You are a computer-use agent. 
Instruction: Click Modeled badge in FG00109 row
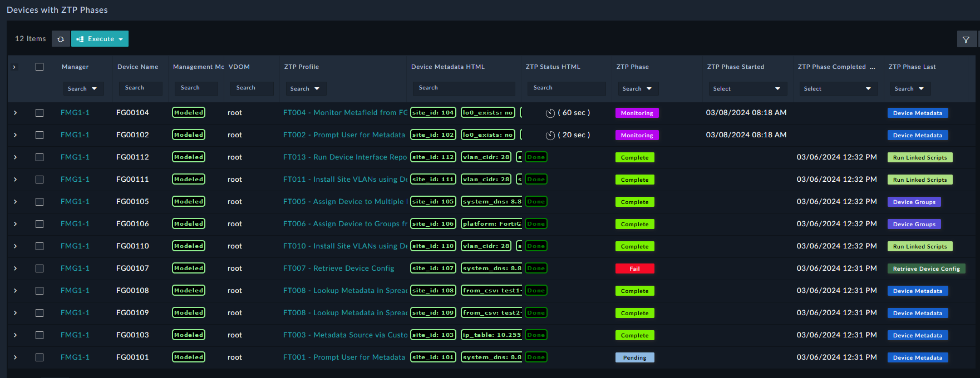[x=189, y=312]
